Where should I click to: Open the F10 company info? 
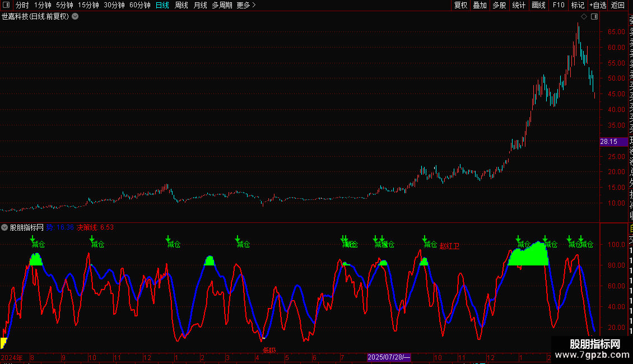(558, 6)
